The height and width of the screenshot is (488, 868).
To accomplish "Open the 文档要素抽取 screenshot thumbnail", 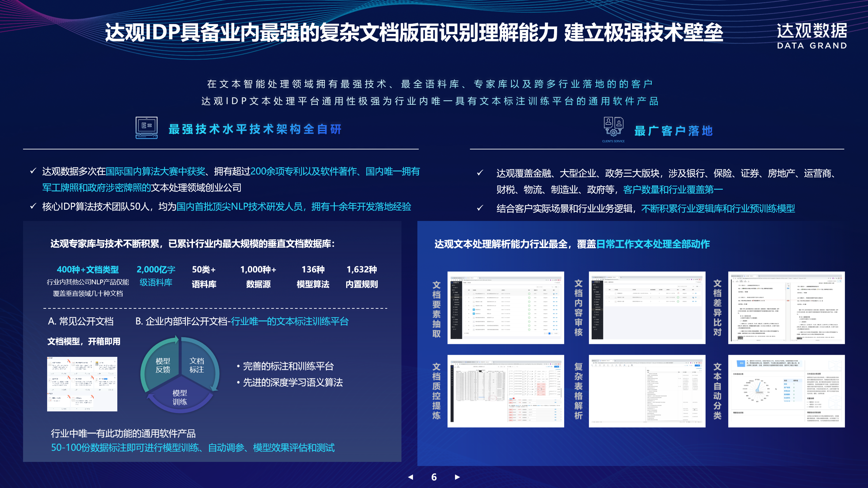I will click(x=506, y=308).
